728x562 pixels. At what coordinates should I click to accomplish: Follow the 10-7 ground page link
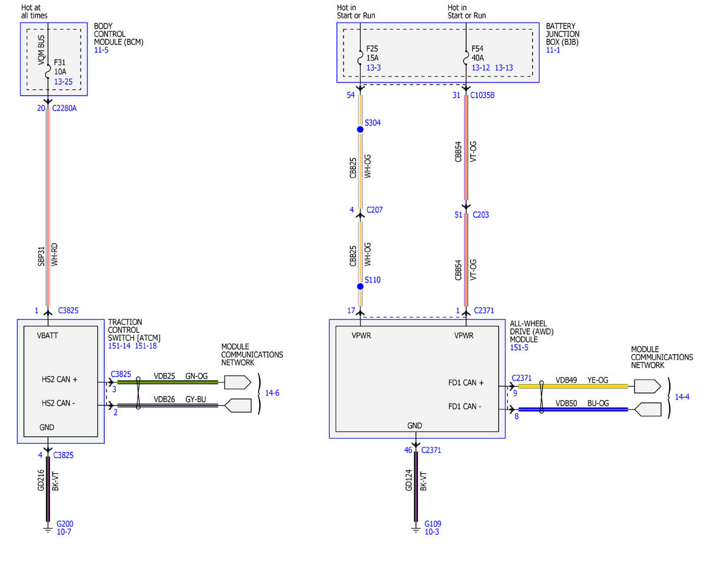tap(64, 532)
